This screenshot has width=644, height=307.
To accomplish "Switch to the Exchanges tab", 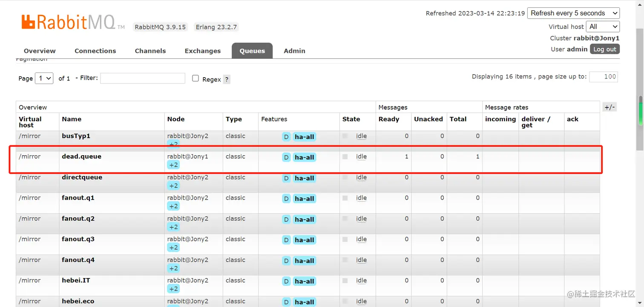I will coord(203,51).
